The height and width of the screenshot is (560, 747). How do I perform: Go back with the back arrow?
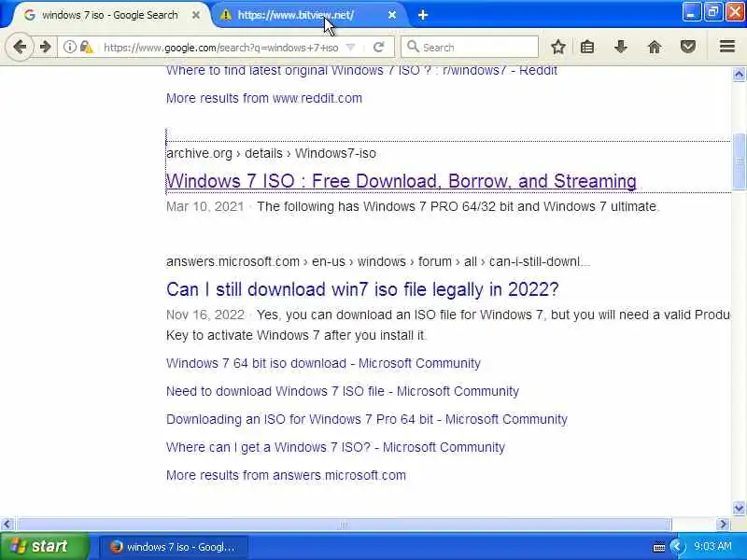tap(20, 47)
